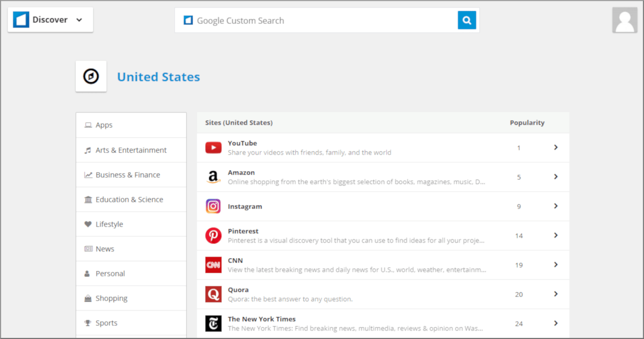This screenshot has height=339, width=644.
Task: Expand the YouTube row chevron
Action: 556,147
